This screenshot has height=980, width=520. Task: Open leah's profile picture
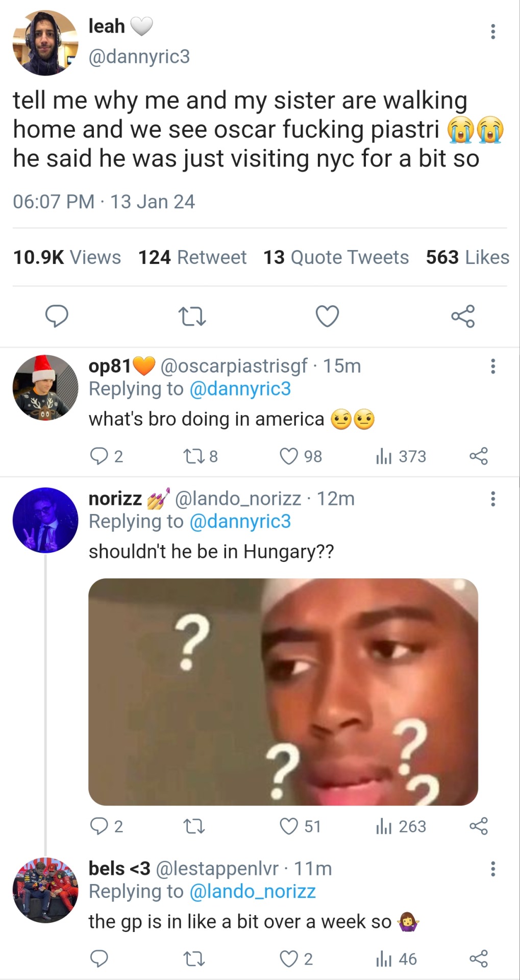[45, 43]
